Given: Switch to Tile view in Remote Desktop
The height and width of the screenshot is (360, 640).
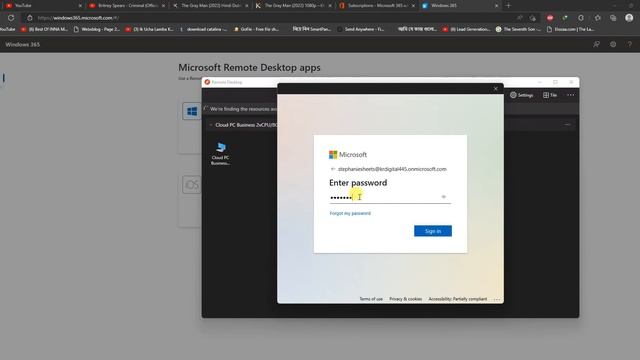Looking at the screenshot, I should tap(550, 95).
